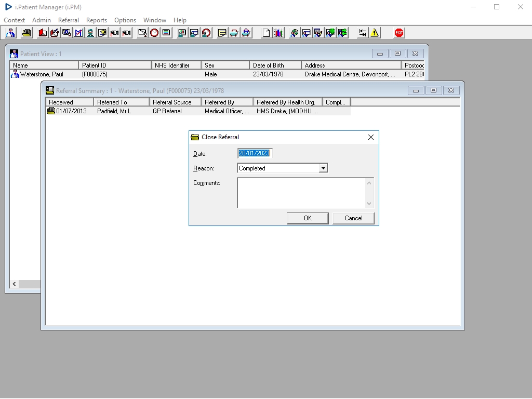Click the Referred By Health Org. column header
The height and width of the screenshot is (399, 532).
pyautogui.click(x=288, y=102)
